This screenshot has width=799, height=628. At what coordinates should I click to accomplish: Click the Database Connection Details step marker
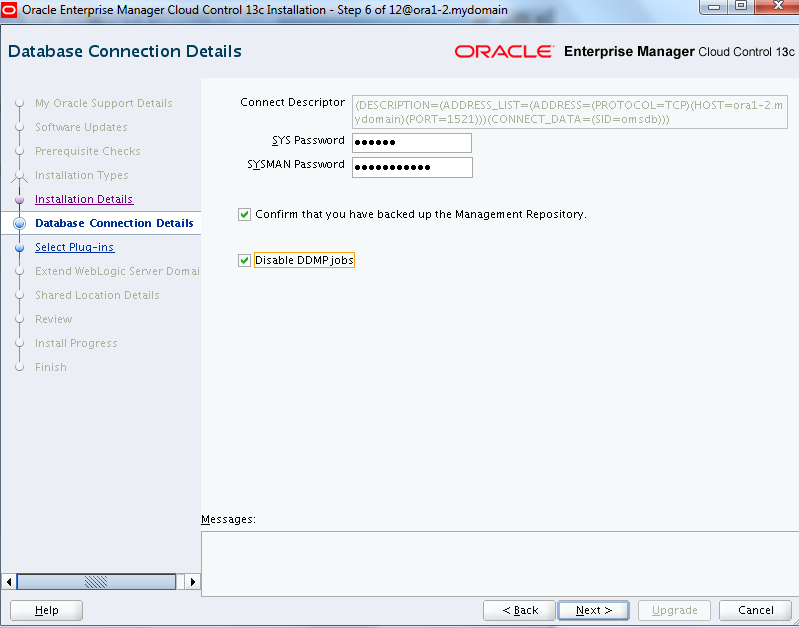tap(19, 224)
